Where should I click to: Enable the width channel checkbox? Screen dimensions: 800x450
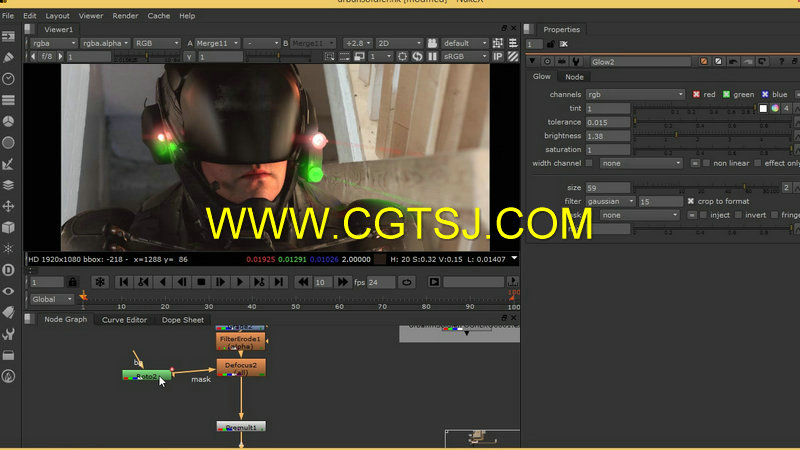[589, 163]
